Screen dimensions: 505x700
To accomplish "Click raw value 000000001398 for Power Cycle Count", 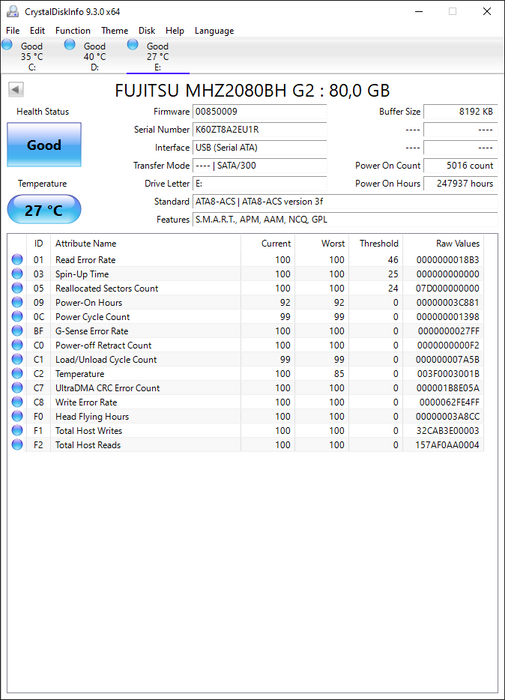I will click(x=448, y=317).
